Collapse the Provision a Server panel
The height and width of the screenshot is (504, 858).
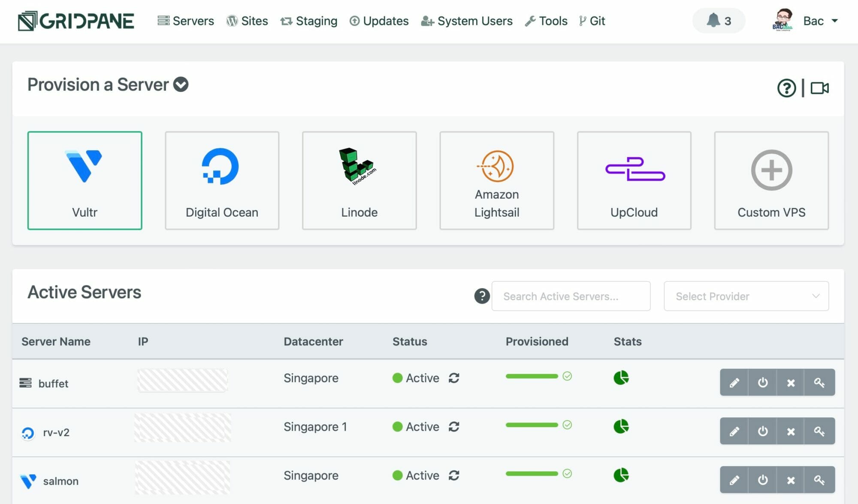click(181, 85)
